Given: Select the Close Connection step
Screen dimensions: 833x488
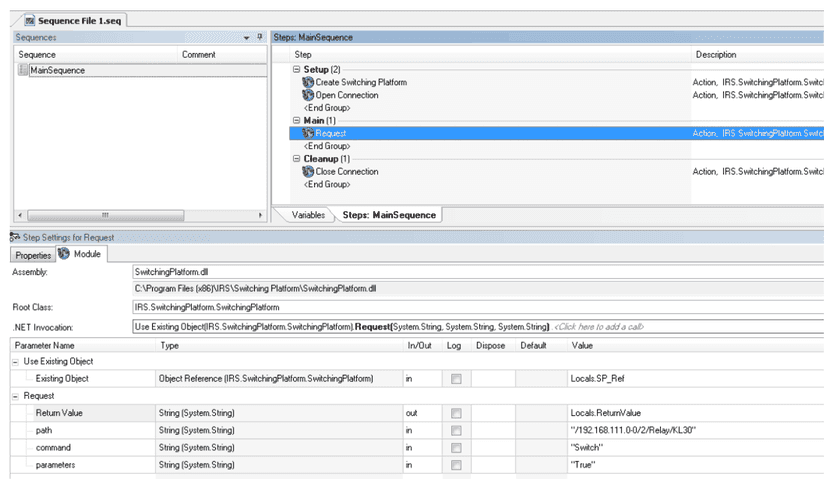Looking at the screenshot, I should (346, 172).
